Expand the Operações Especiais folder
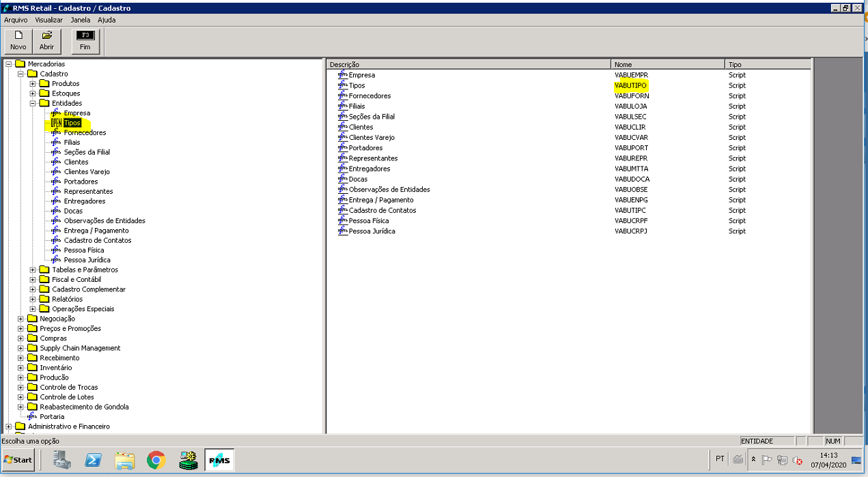The width and height of the screenshot is (868, 477). click(33, 309)
